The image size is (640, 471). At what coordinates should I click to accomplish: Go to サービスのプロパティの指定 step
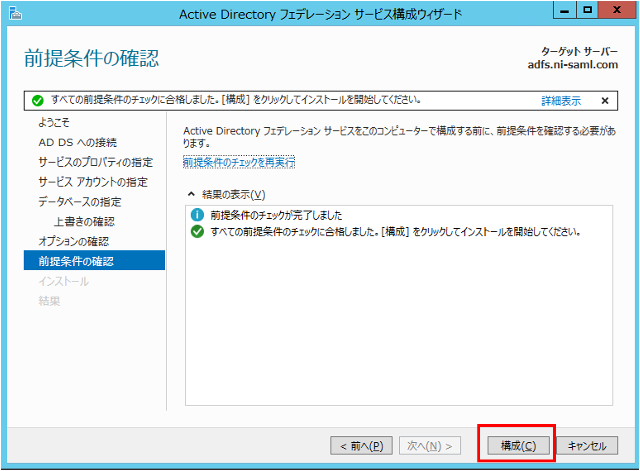[x=96, y=162]
